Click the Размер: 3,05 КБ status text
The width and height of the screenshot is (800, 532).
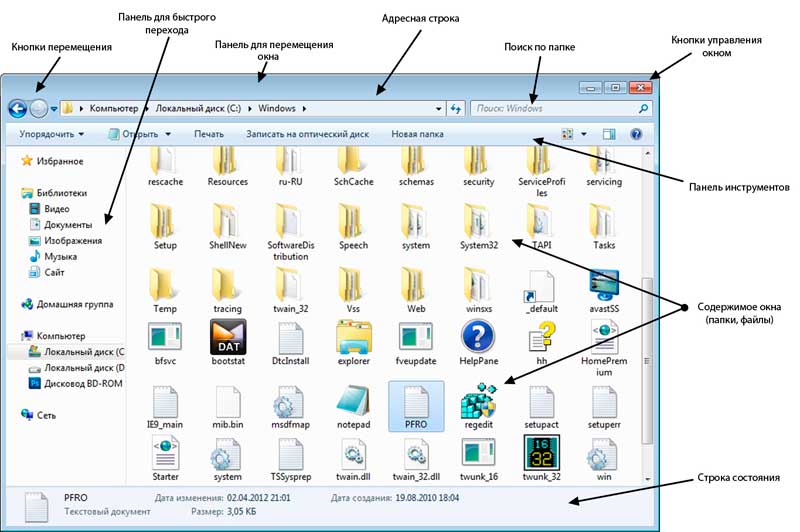coord(223,511)
